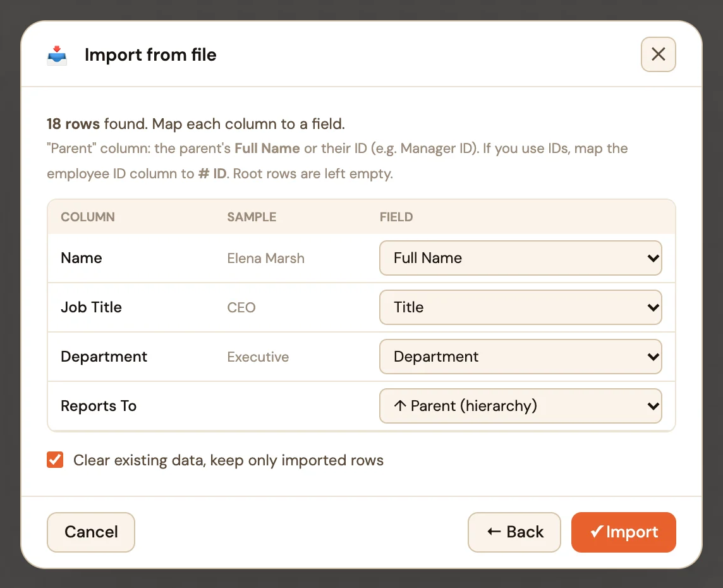Uncheck Clear existing data checkbox

(x=55, y=460)
